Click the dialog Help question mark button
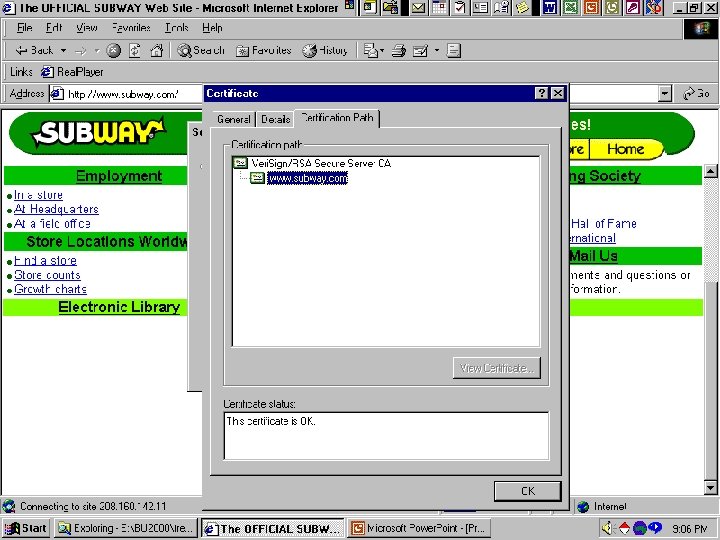The width and height of the screenshot is (720, 540). click(542, 93)
